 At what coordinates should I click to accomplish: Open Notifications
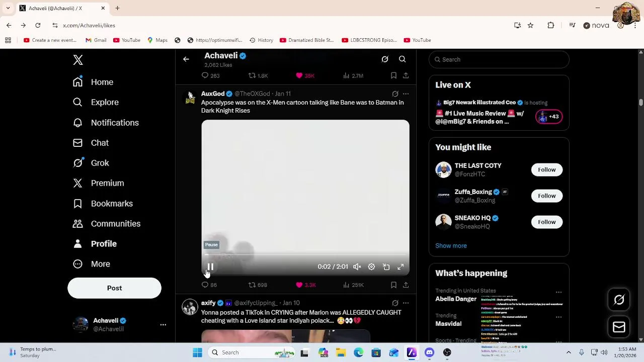coord(106,123)
